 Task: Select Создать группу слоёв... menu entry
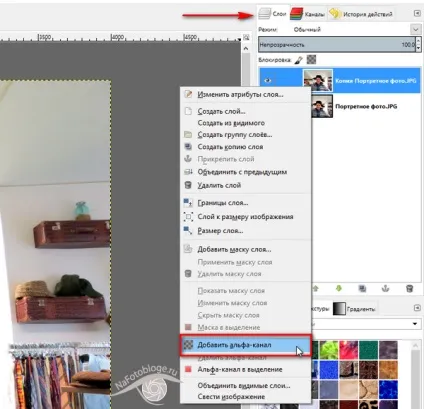coord(245,135)
